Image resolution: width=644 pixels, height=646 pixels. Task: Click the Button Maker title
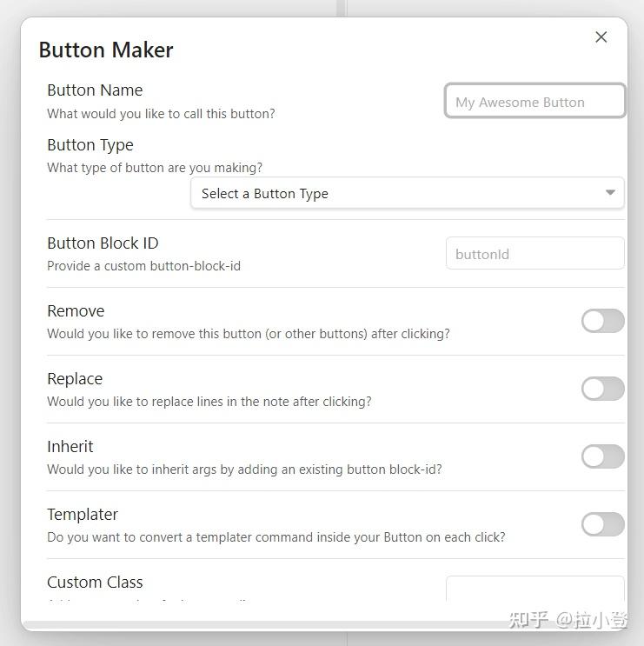pos(106,50)
